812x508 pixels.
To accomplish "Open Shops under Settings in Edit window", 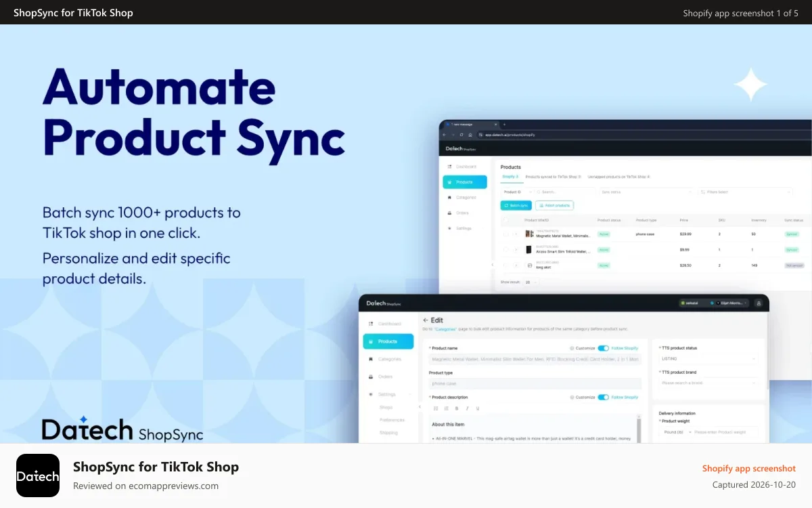I will tap(386, 407).
